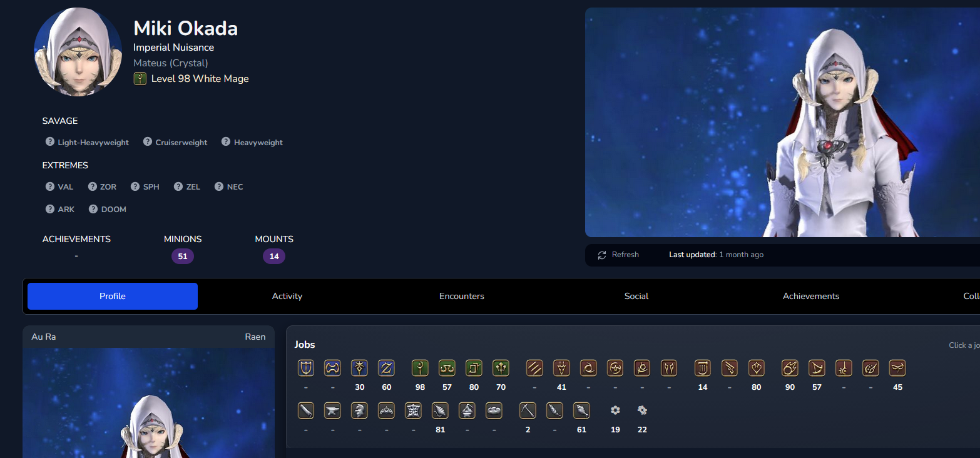Image resolution: width=980 pixels, height=458 pixels.
Task: Select the Astrologian job icon
Action: click(x=474, y=368)
